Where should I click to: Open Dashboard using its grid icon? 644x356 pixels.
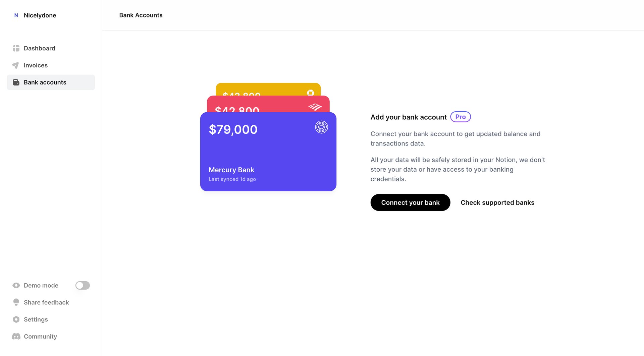pos(16,48)
